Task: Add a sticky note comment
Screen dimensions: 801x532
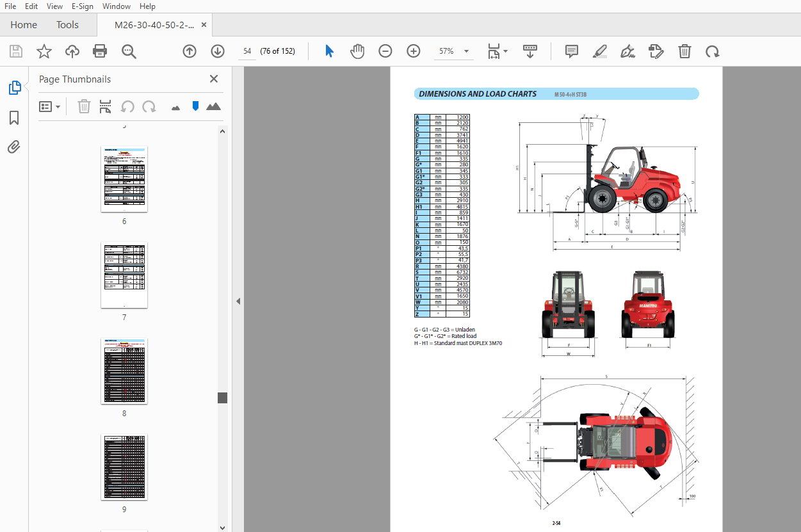Action: [x=572, y=51]
